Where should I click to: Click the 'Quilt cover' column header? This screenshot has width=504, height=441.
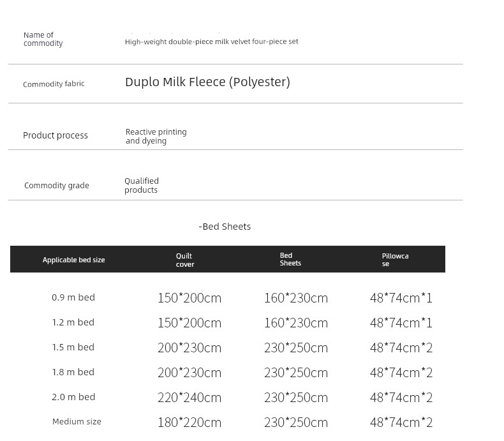click(x=185, y=260)
